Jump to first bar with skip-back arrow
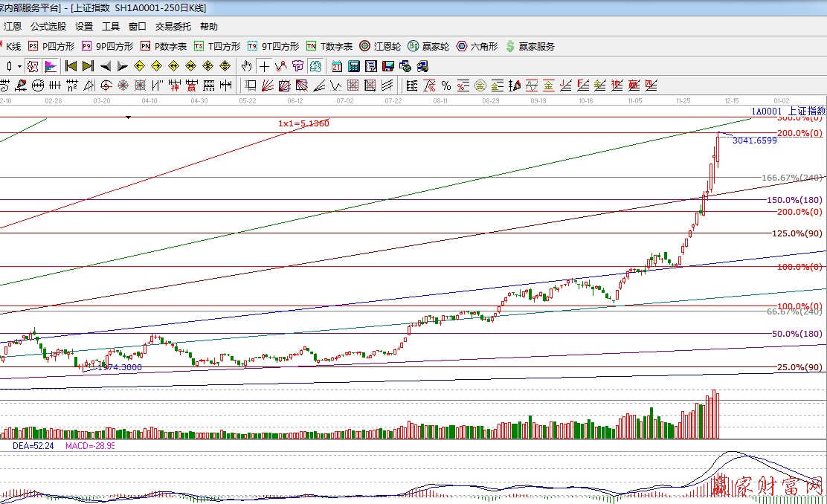 click(x=71, y=66)
